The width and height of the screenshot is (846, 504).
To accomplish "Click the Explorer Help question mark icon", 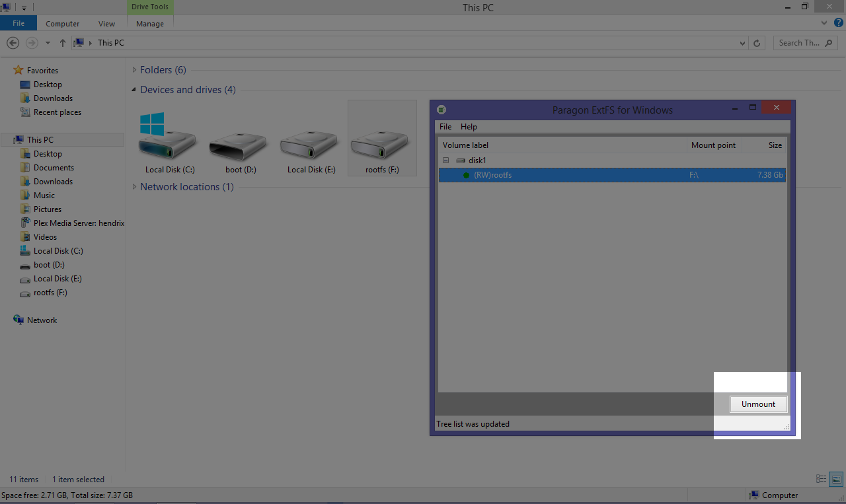I will pos(838,22).
